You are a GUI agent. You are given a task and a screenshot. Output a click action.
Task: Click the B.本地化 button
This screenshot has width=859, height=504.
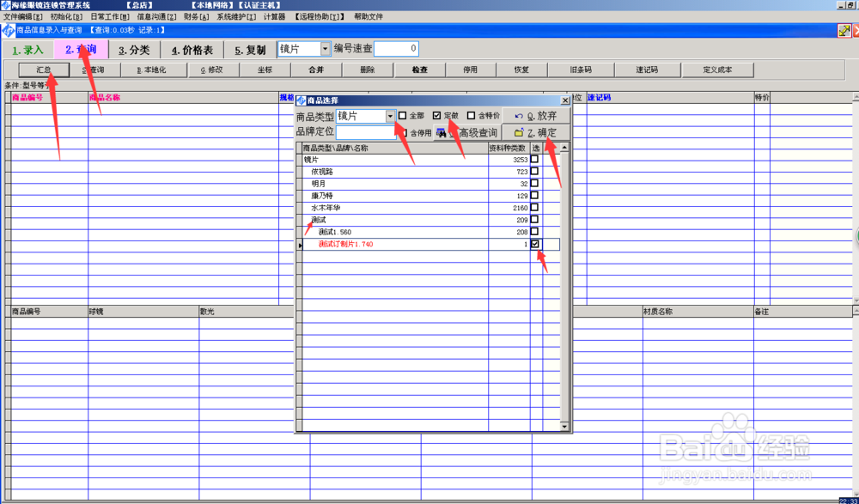click(x=152, y=70)
